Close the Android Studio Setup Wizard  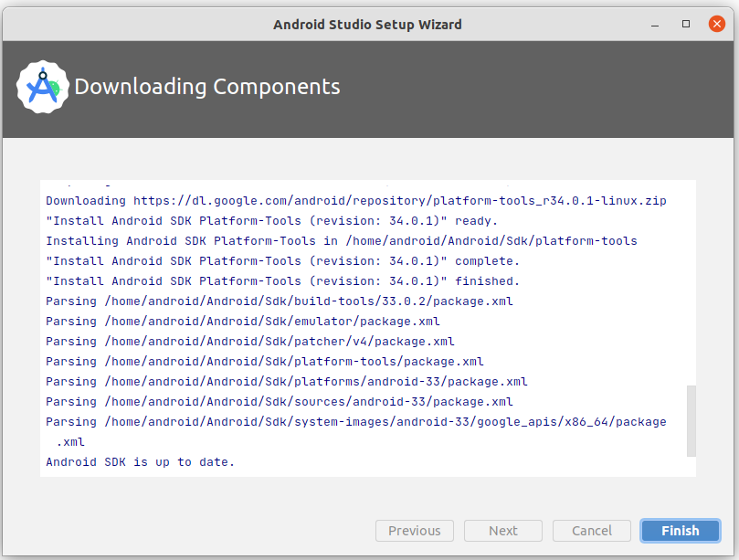coord(716,25)
